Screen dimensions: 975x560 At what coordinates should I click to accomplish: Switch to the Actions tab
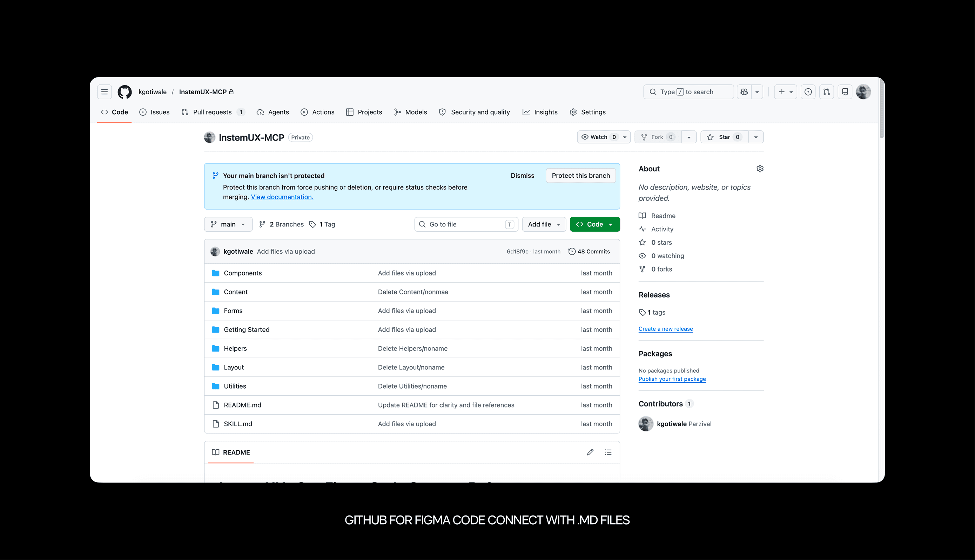[x=317, y=112]
